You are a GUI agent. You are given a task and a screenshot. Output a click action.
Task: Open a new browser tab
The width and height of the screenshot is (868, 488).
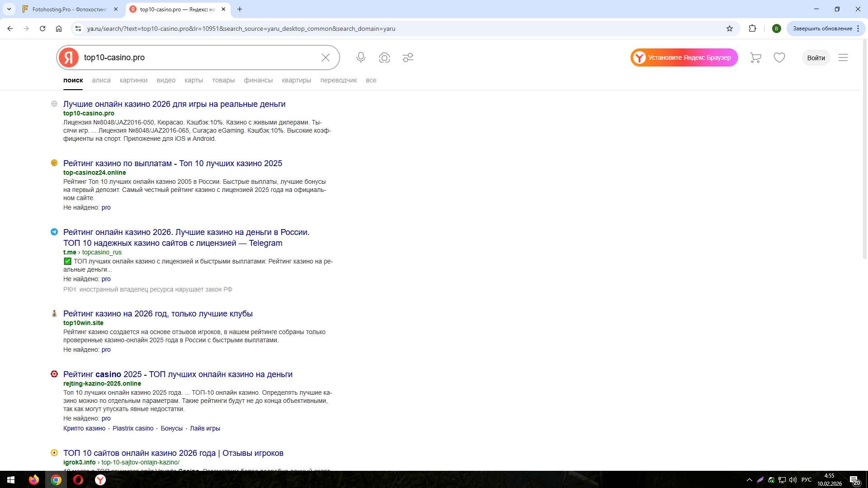pyautogui.click(x=240, y=9)
